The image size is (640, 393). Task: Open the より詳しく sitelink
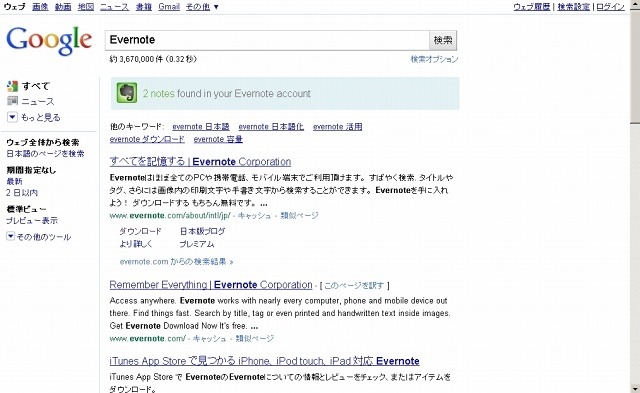point(136,244)
